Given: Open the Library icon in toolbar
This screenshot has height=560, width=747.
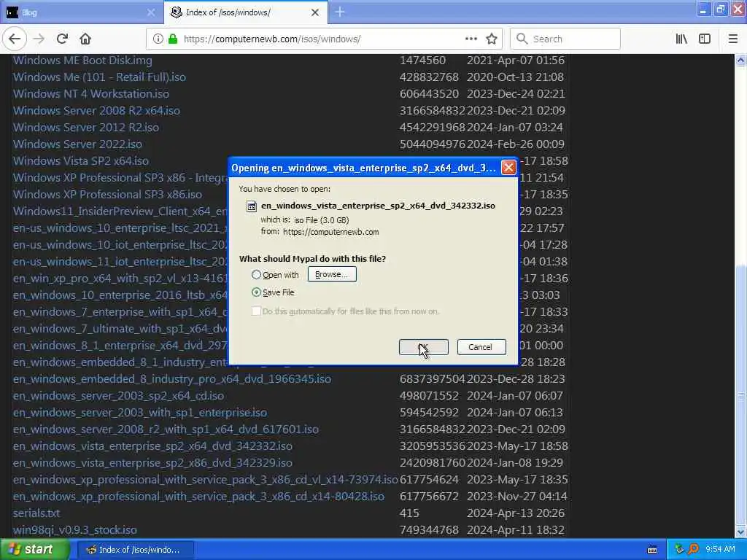Looking at the screenshot, I should [x=681, y=39].
